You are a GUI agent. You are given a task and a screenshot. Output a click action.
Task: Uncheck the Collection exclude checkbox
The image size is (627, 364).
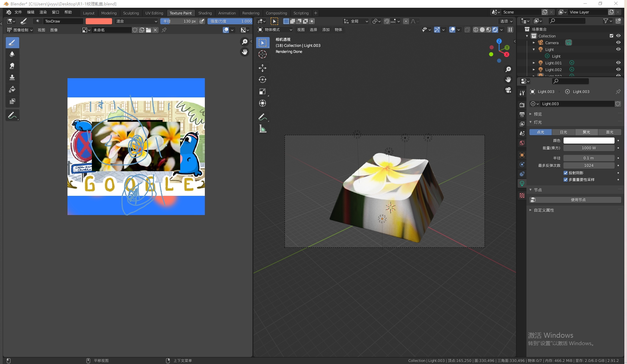[611, 36]
